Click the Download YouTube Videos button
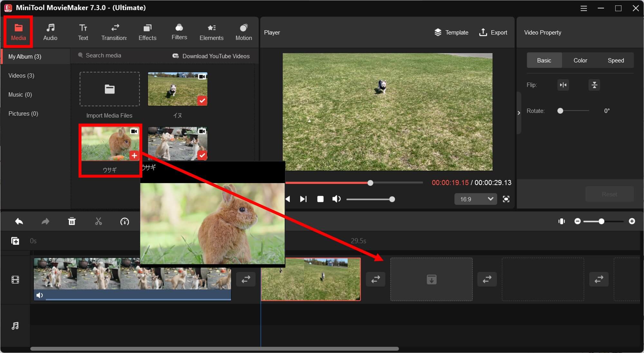 pos(211,56)
